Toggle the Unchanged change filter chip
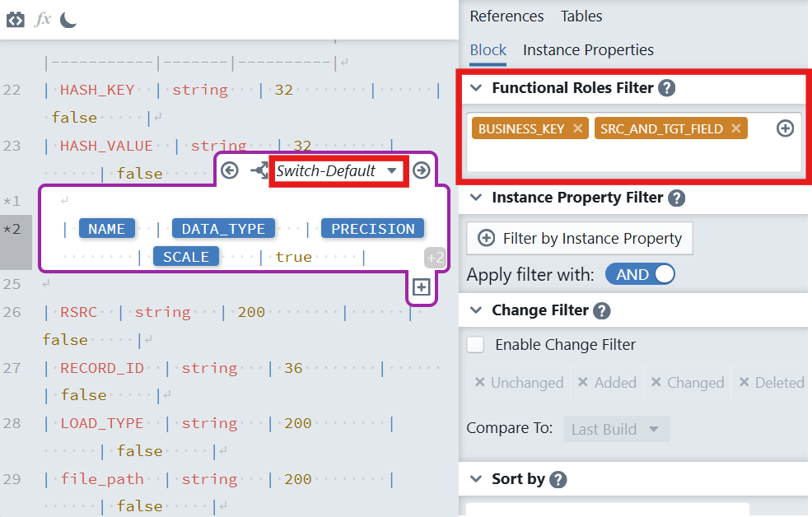The width and height of the screenshot is (812, 517). 518,382
